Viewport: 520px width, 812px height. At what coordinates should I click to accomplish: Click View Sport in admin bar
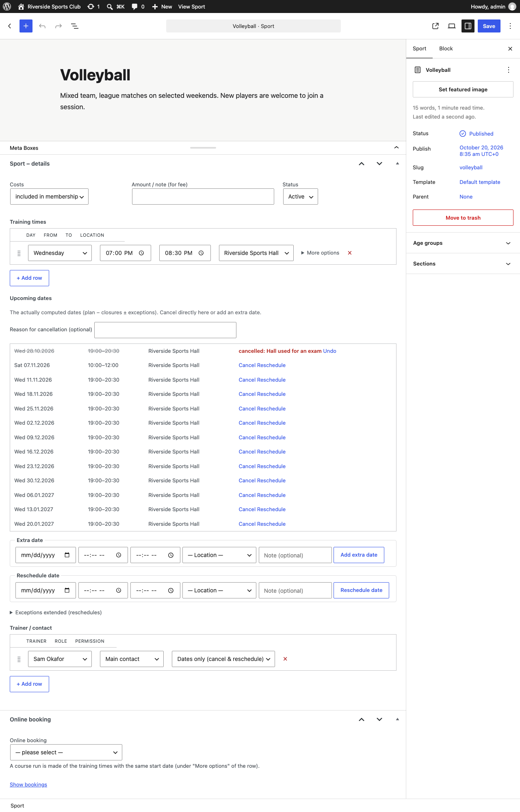point(191,6)
